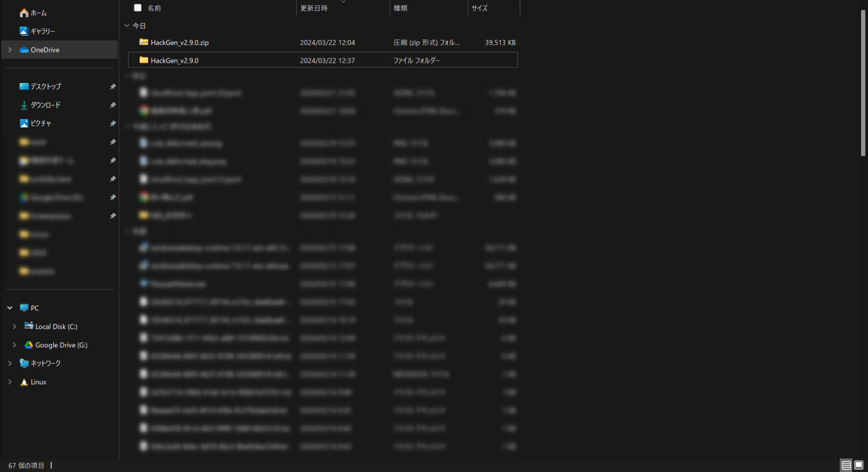Collapse the 今日 group
The height and width of the screenshot is (472, 868).
(127, 25)
